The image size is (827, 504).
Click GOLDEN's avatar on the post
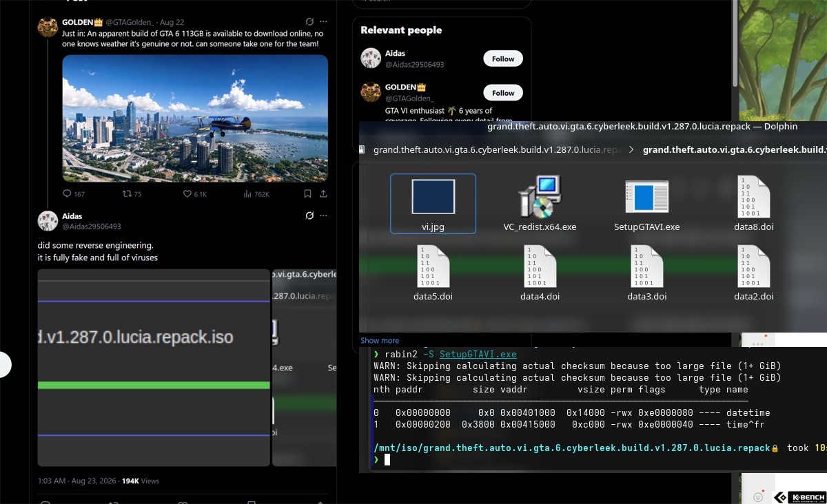click(x=48, y=27)
